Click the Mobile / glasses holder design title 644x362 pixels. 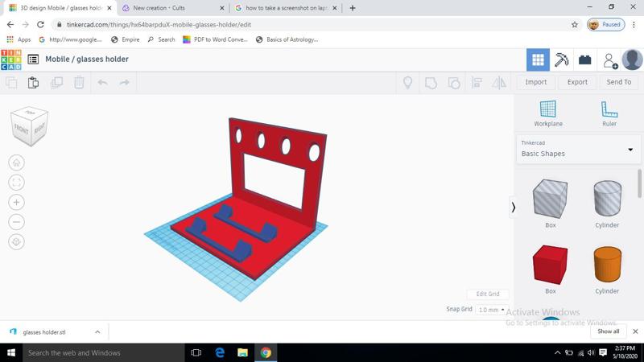87,59
